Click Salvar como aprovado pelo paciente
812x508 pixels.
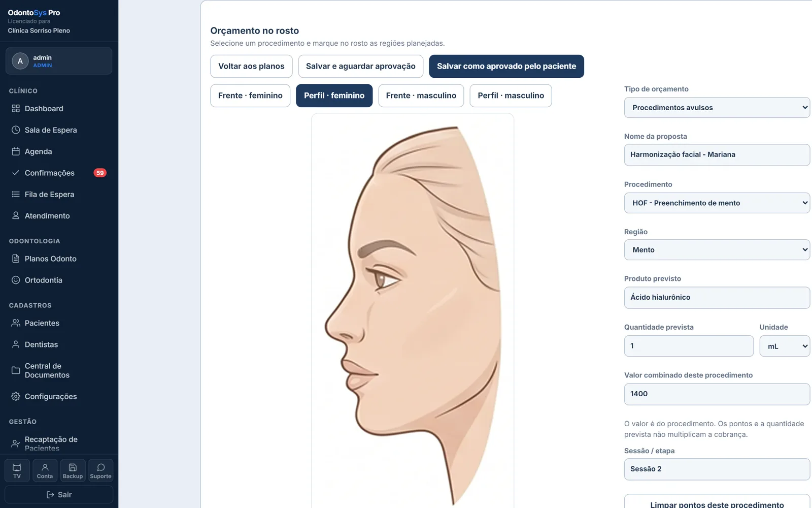tap(506, 66)
